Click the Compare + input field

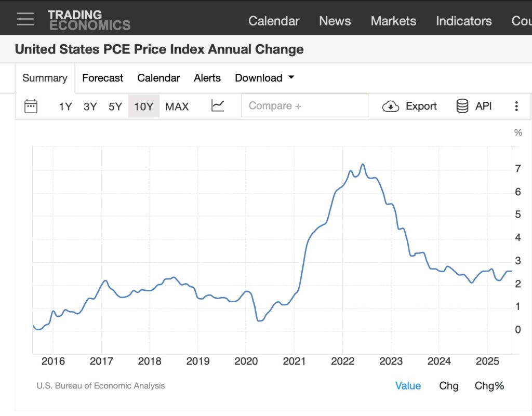click(x=304, y=106)
